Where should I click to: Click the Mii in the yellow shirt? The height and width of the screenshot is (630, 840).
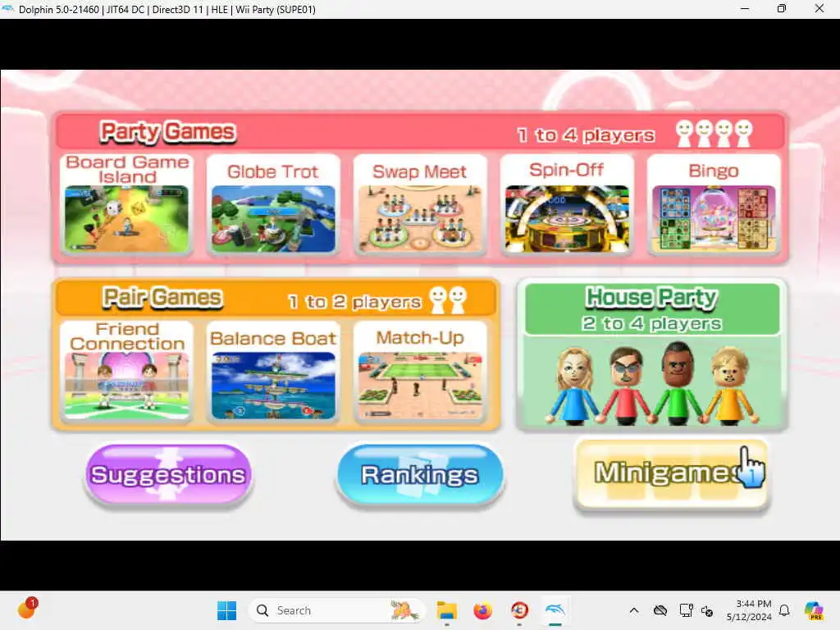(x=729, y=386)
